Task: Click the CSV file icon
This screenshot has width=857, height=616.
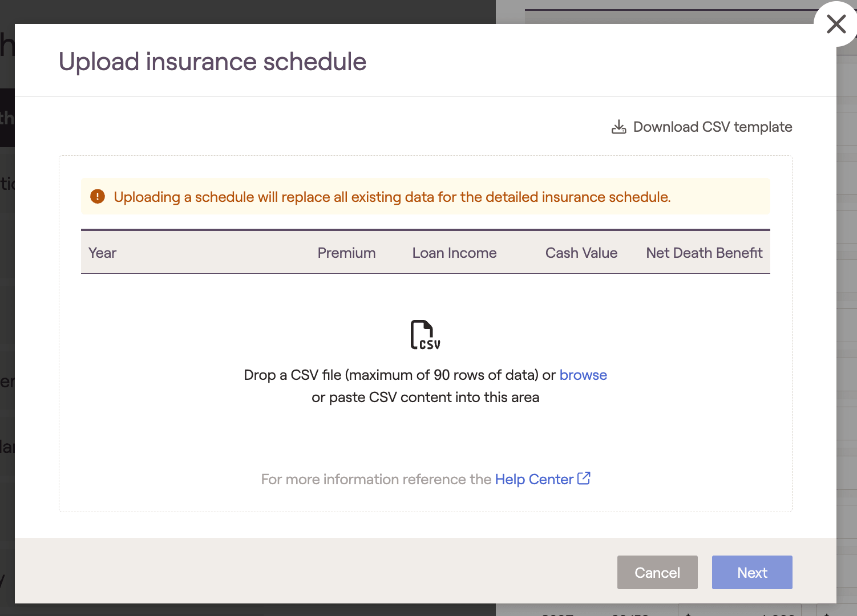Action: point(425,335)
